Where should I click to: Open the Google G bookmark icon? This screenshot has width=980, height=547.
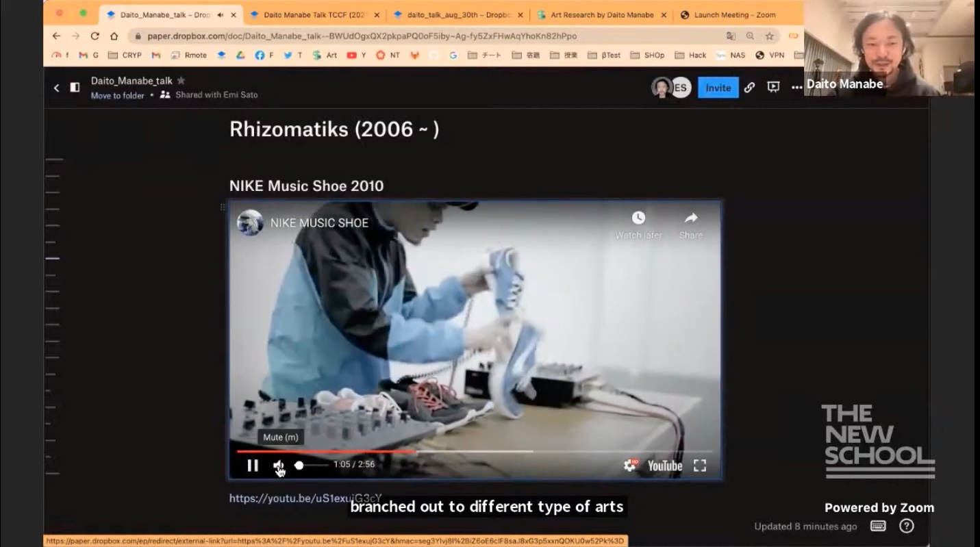453,55
